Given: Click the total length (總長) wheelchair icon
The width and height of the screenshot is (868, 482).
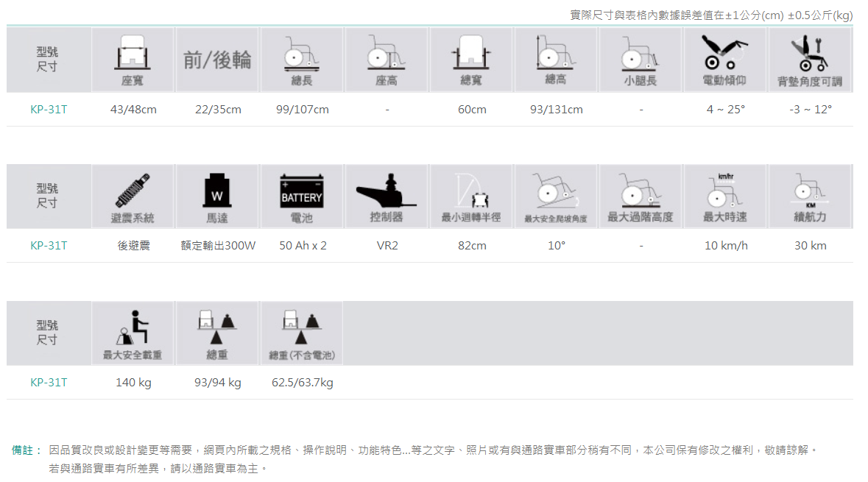Looking at the screenshot, I should click(x=301, y=53).
